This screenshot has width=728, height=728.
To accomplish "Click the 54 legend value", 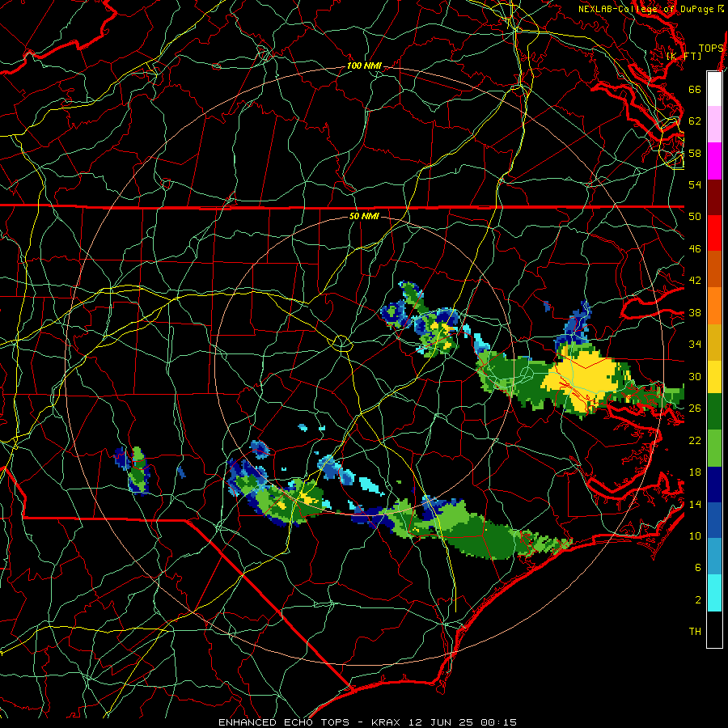I will [695, 184].
